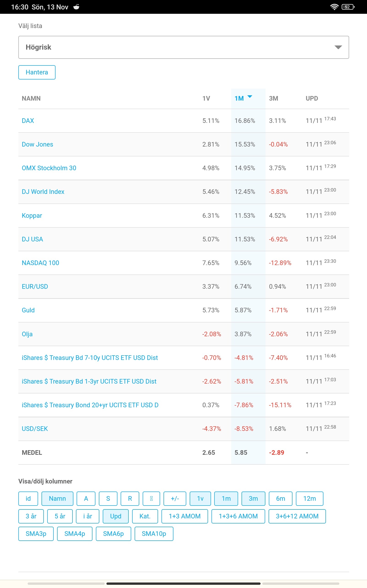Sort table by 3M column header
This screenshot has width=367, height=588.
click(x=273, y=98)
